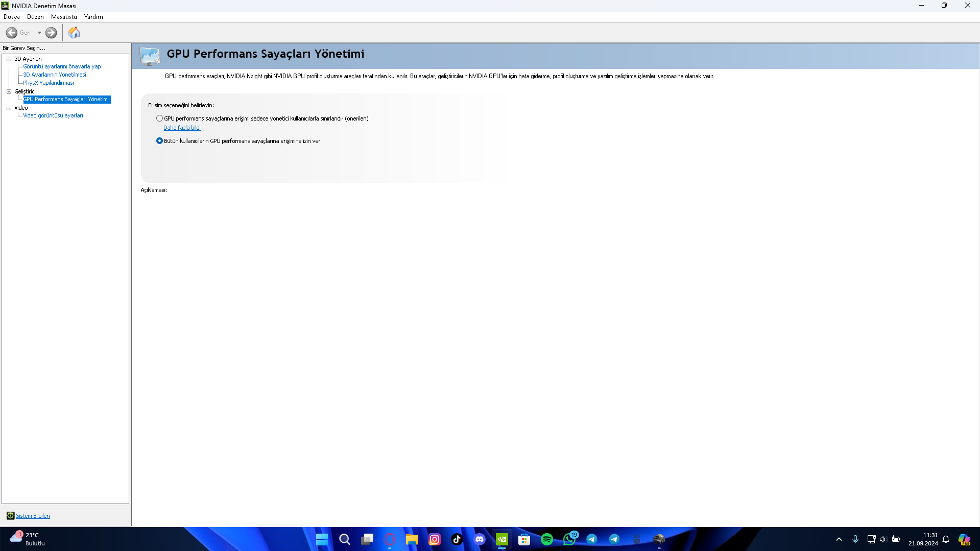
Task: Select 'Bütün kullanıcıların' access radio option
Action: click(x=160, y=141)
